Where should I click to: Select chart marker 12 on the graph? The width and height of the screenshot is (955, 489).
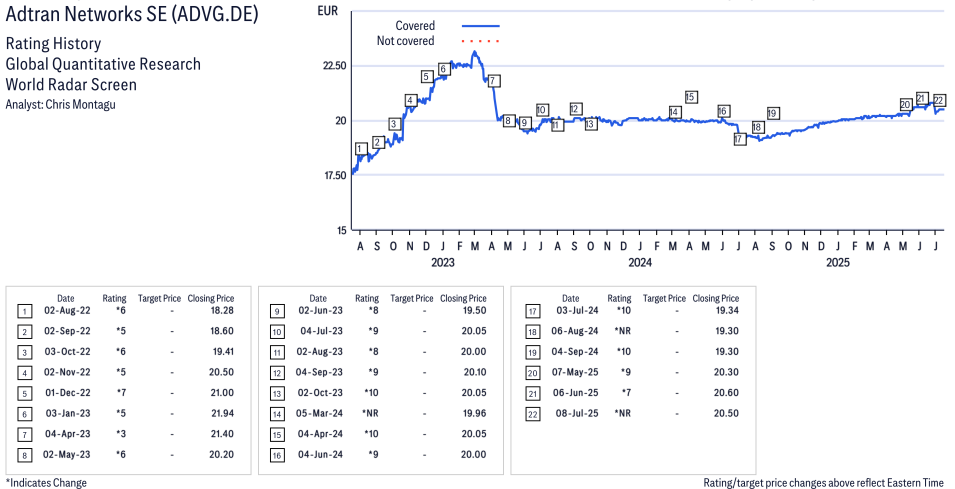click(574, 109)
